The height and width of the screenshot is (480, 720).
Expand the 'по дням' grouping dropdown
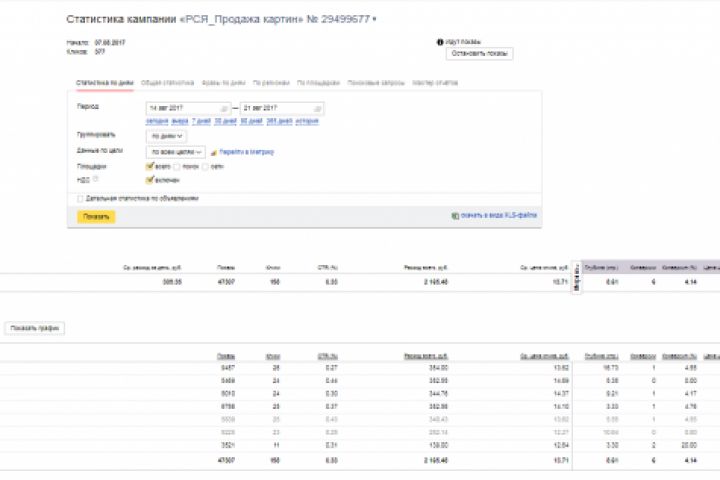coord(165,135)
